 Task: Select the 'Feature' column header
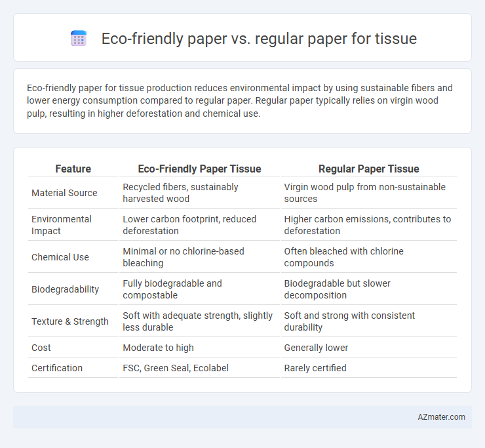click(73, 169)
